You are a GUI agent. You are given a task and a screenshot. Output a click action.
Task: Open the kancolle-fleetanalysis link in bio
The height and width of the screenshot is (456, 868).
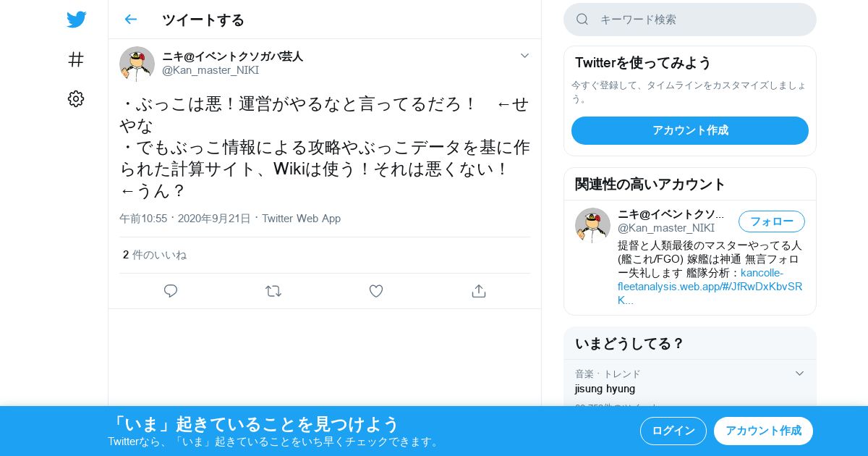(x=710, y=287)
